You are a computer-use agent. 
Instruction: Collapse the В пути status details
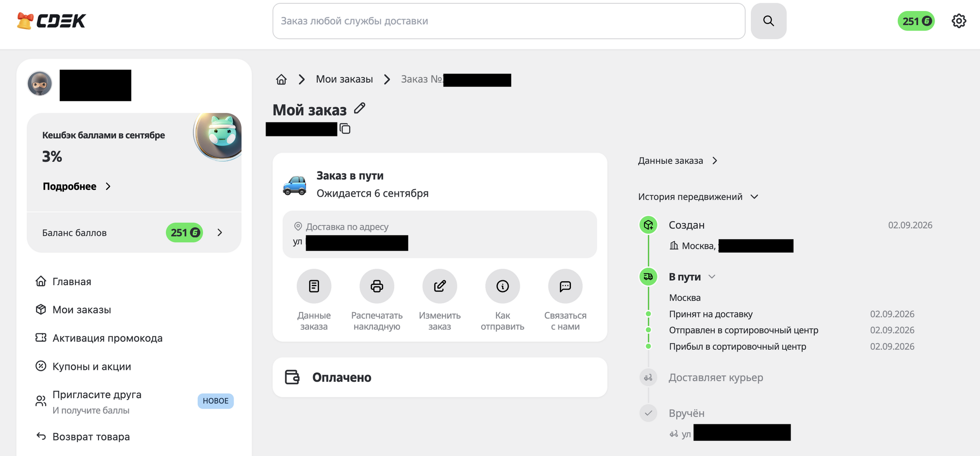[712, 277]
